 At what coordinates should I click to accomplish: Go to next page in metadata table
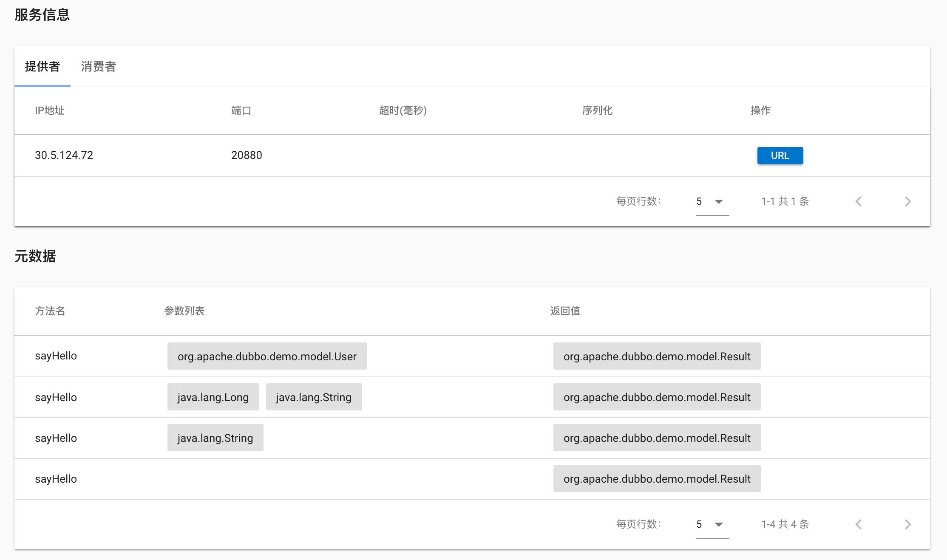907,524
